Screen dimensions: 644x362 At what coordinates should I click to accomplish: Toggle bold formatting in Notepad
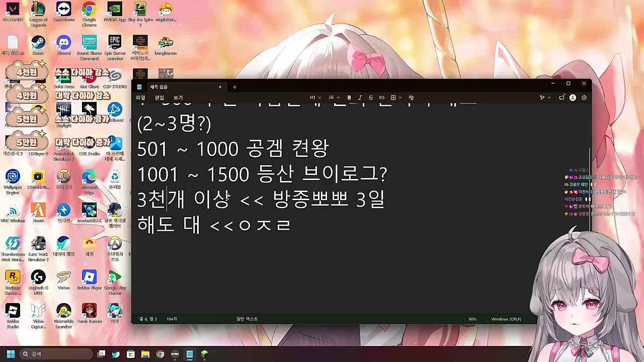point(349,98)
